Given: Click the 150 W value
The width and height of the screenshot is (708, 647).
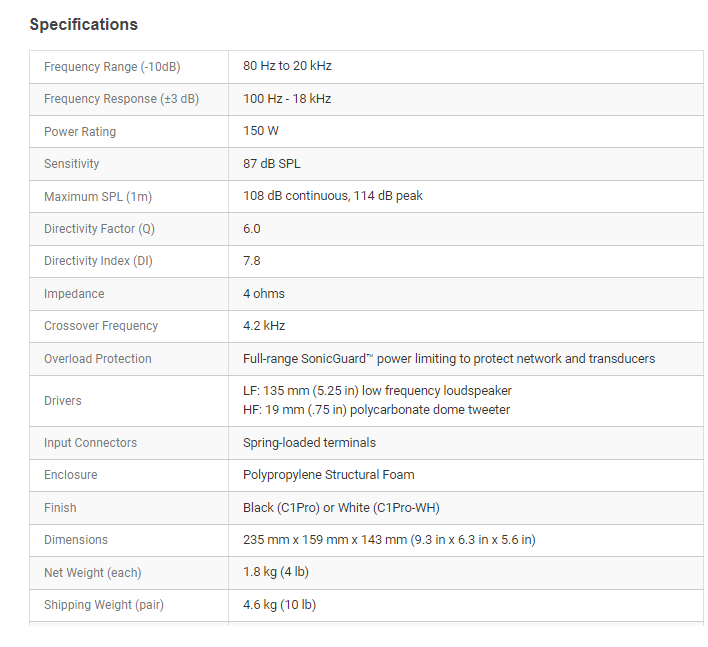Looking at the screenshot, I should point(261,131).
